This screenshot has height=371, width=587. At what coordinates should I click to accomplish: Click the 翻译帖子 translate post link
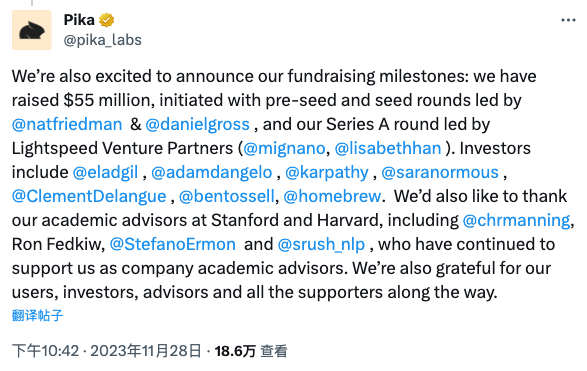(x=37, y=315)
